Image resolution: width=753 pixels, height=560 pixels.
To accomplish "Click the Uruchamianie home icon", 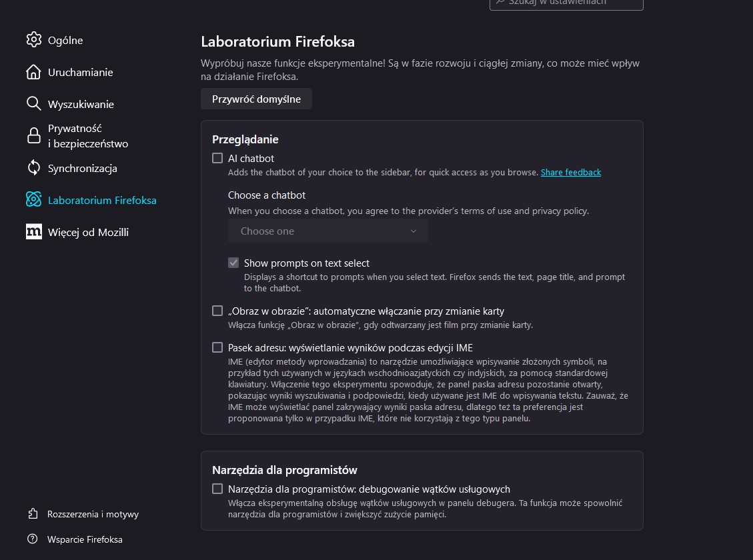I will point(33,72).
